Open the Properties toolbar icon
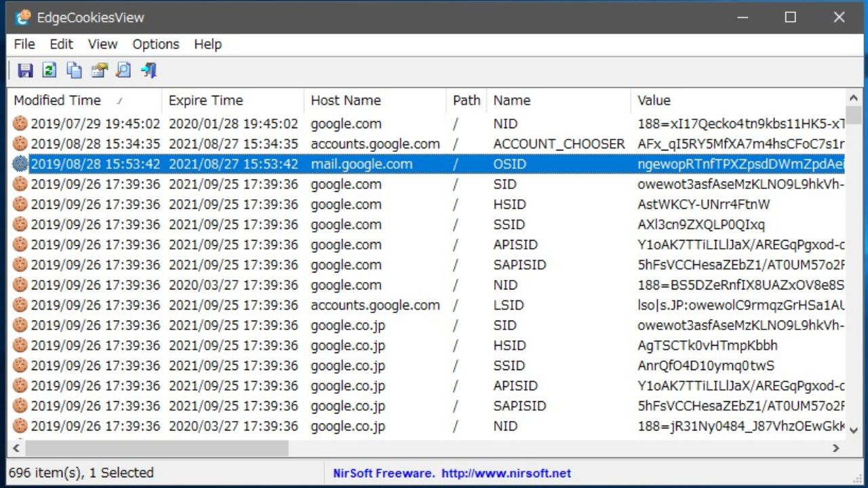The height and width of the screenshot is (488, 868). tap(99, 70)
